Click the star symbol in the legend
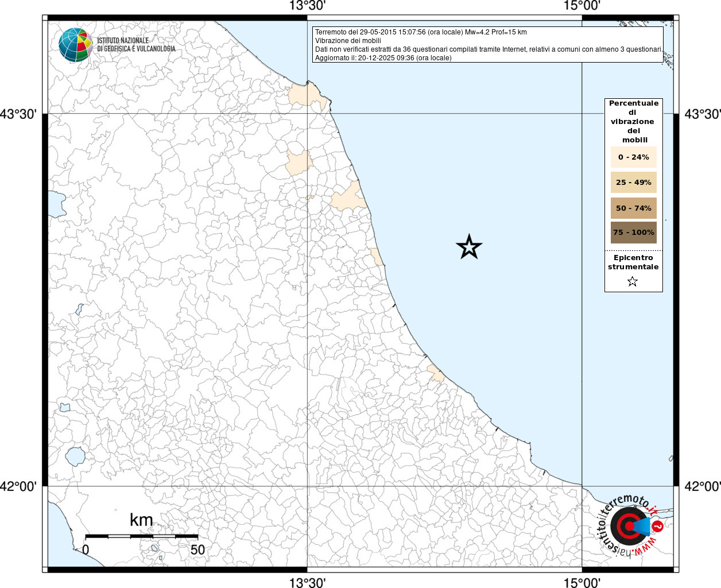Viewport: 721px width, 588px height. pyautogui.click(x=633, y=281)
